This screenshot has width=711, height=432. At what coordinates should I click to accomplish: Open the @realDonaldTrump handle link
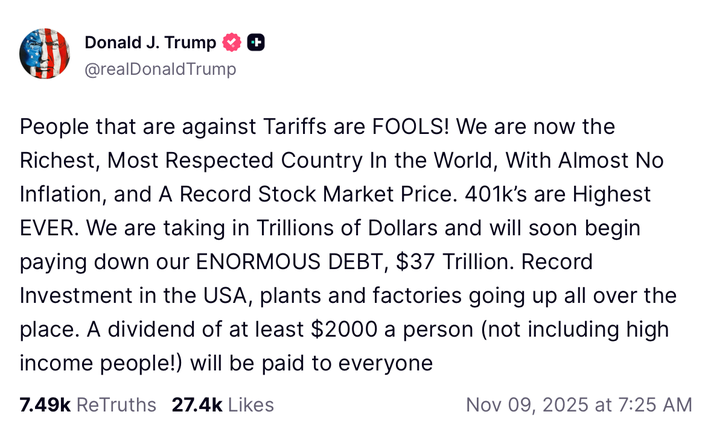[x=160, y=69]
